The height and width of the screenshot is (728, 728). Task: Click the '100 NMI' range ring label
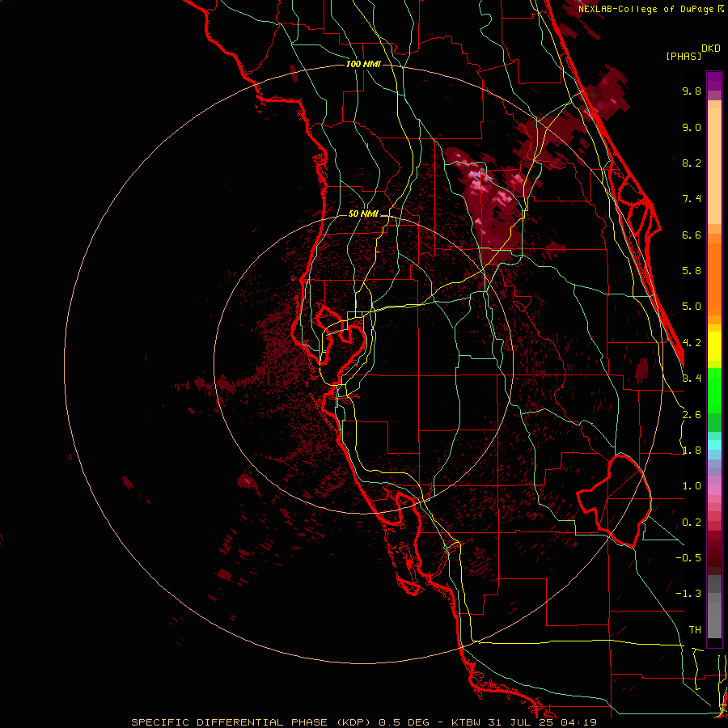click(x=363, y=64)
